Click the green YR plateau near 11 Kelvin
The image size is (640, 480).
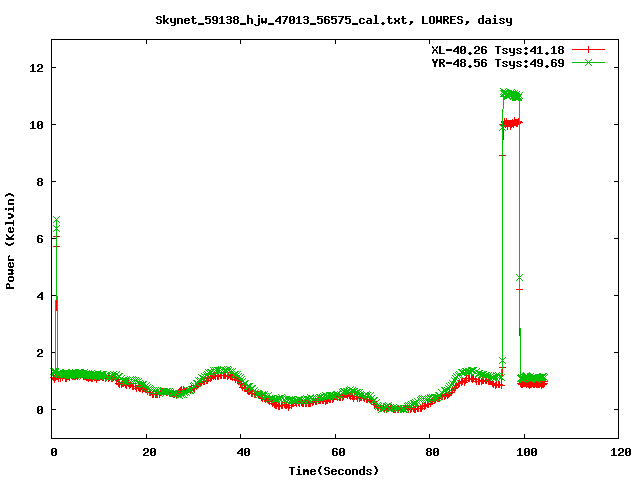(x=511, y=95)
